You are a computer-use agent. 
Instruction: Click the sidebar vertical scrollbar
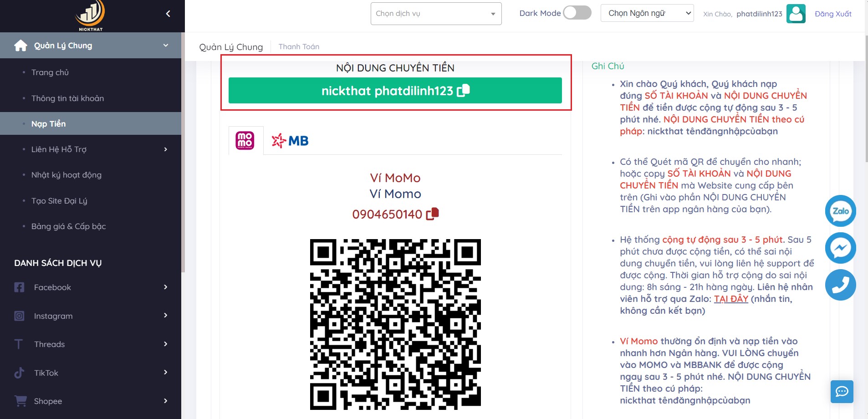click(x=183, y=153)
